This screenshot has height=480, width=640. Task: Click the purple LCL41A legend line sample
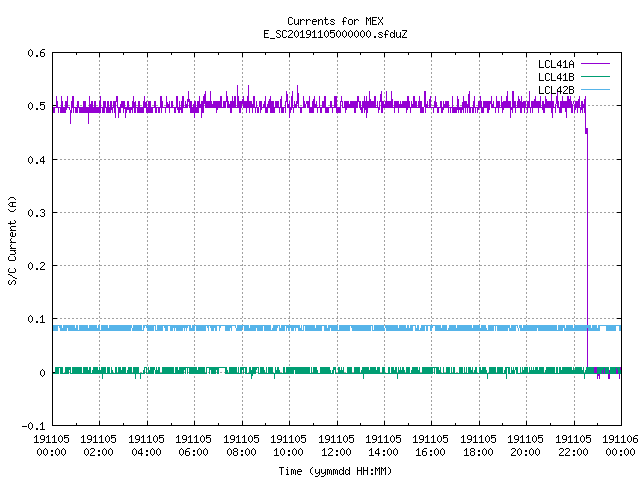click(595, 64)
